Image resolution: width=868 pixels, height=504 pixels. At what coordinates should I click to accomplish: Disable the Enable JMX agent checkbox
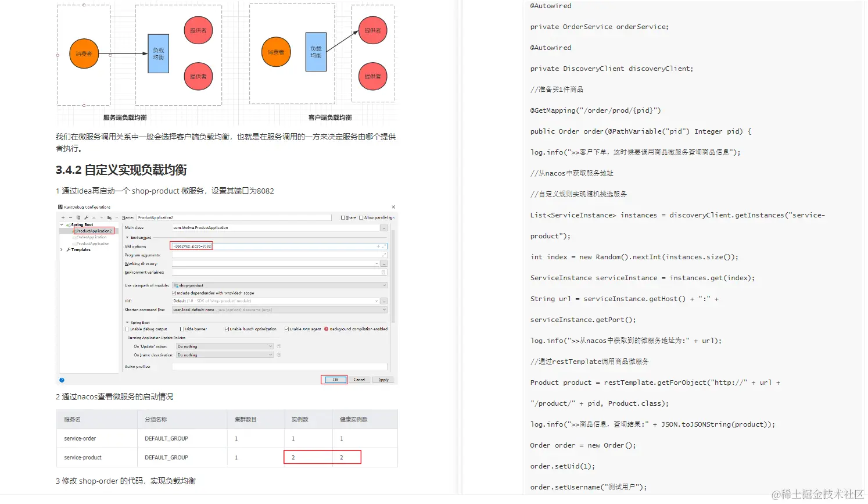(287, 329)
